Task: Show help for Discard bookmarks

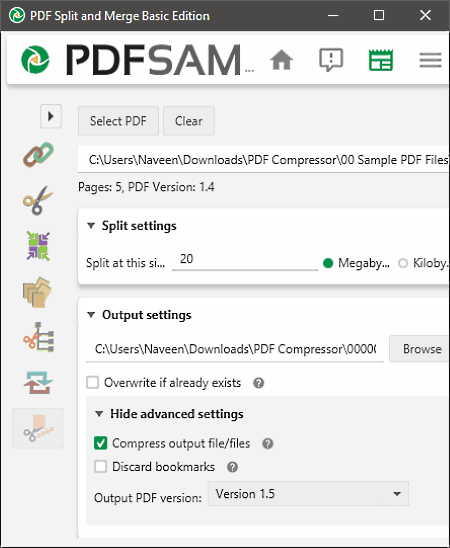Action: [232, 467]
